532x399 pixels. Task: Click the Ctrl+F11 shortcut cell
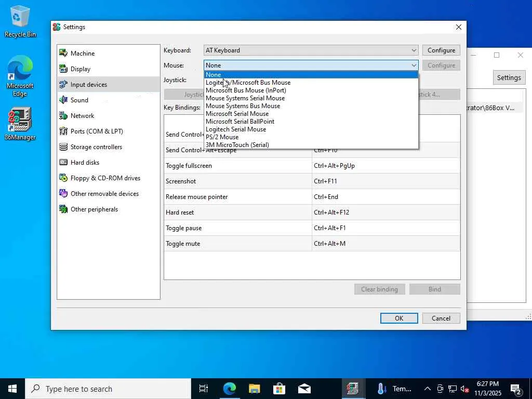click(x=386, y=181)
